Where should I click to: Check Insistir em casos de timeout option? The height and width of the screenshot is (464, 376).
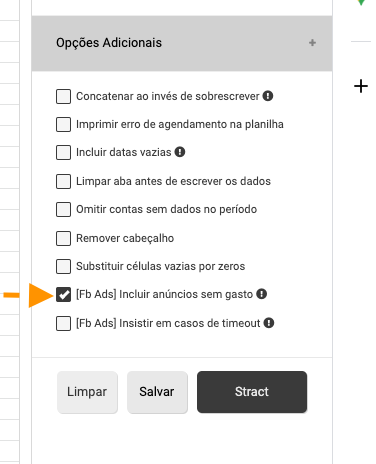pyautogui.click(x=63, y=323)
